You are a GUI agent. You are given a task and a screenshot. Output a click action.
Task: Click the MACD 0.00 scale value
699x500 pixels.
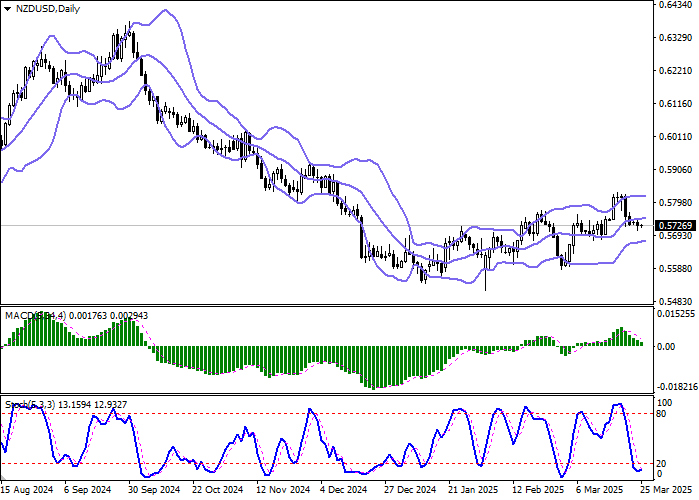point(663,347)
